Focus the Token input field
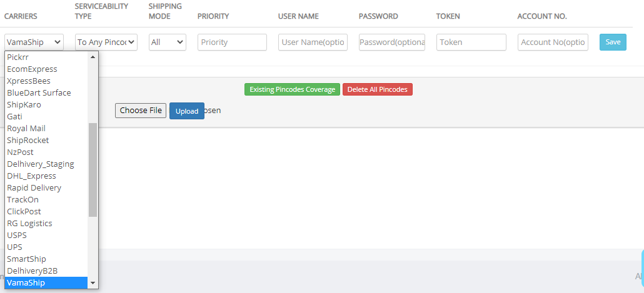 point(471,42)
